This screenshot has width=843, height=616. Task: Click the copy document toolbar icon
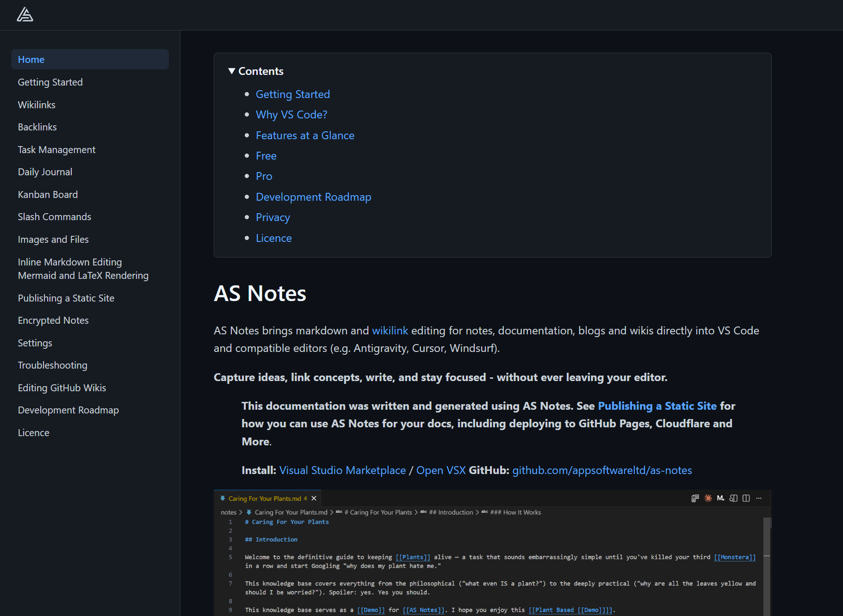(695, 498)
